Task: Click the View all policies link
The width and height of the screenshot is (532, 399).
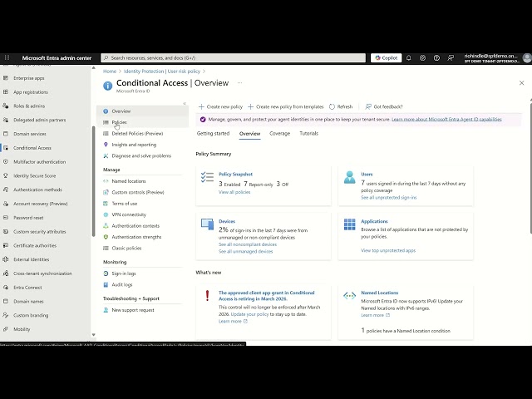Action: point(234,192)
